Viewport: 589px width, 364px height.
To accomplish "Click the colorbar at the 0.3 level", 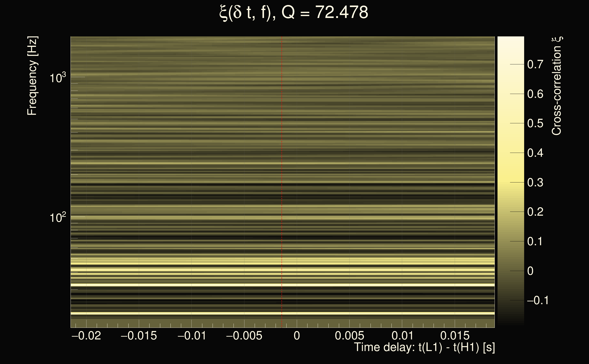I will (510, 182).
